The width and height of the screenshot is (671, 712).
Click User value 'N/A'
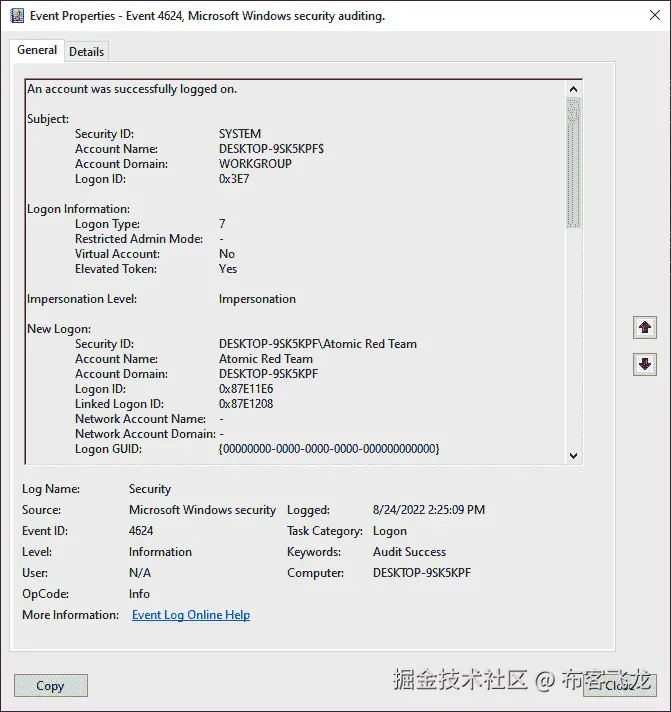click(140, 573)
